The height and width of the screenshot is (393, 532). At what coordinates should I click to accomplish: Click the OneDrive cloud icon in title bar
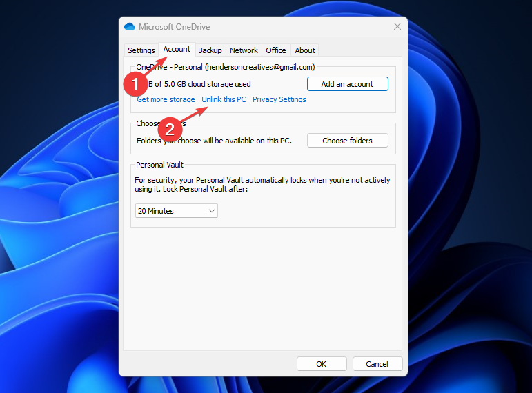pos(130,26)
